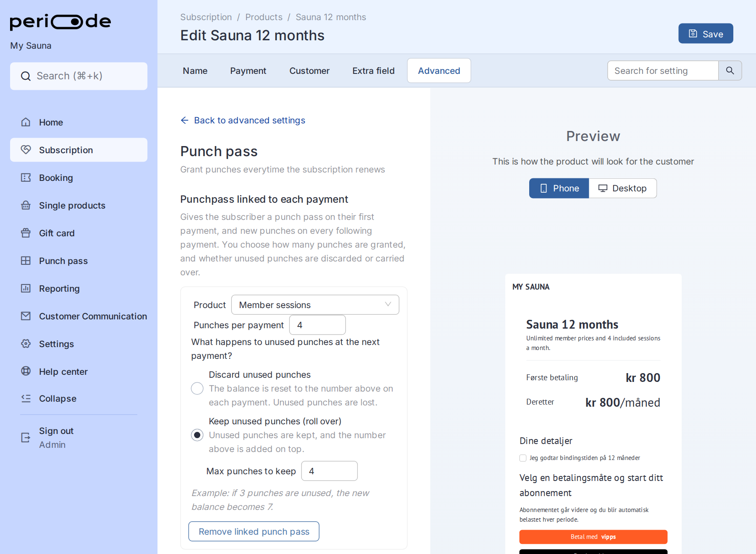Viewport: 756px width, 554px height.
Task: Click the Booking ticket icon
Action: click(26, 178)
